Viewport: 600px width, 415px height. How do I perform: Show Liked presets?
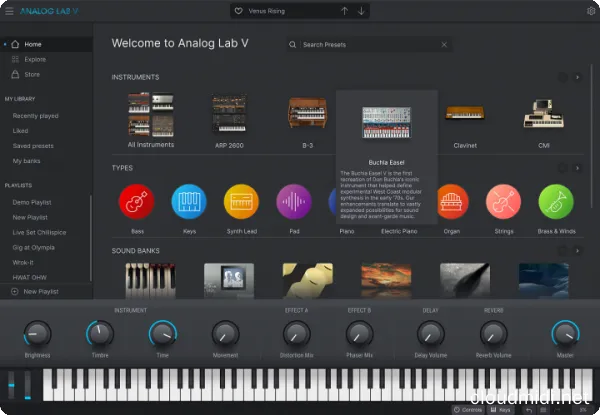click(x=20, y=131)
